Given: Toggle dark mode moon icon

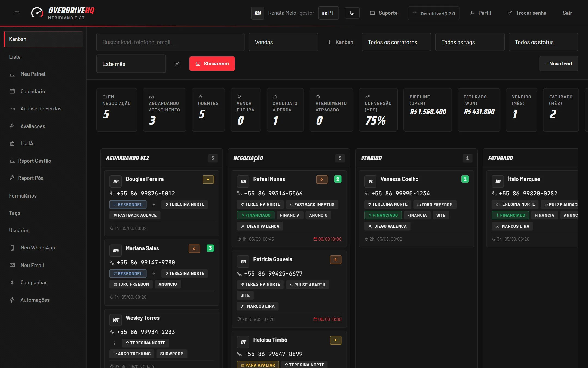Looking at the screenshot, I should 352,13.
